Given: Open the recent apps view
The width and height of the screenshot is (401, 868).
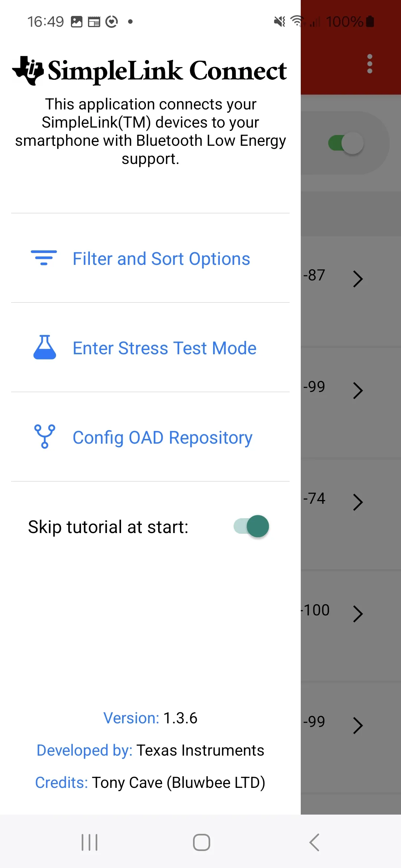Looking at the screenshot, I should point(89,842).
